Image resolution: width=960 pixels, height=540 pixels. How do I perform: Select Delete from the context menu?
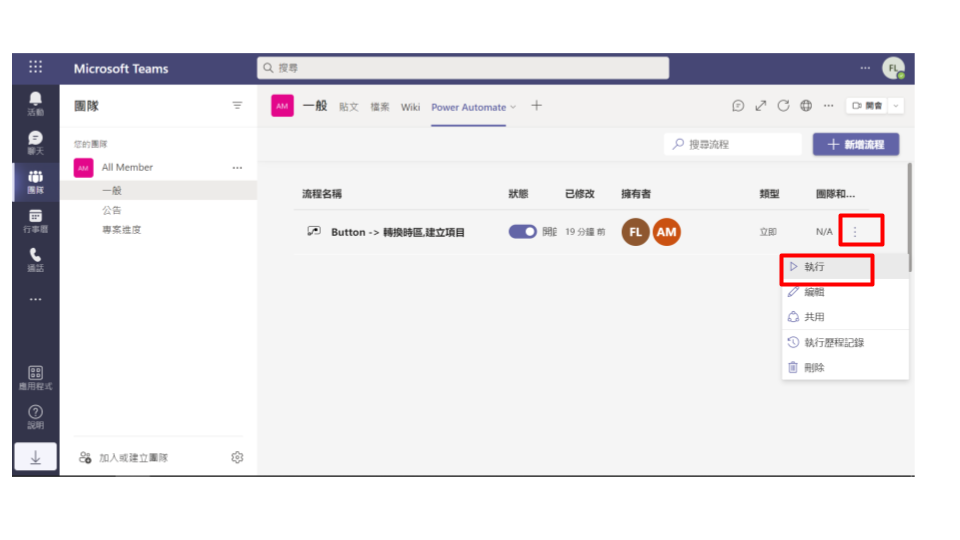(845, 367)
